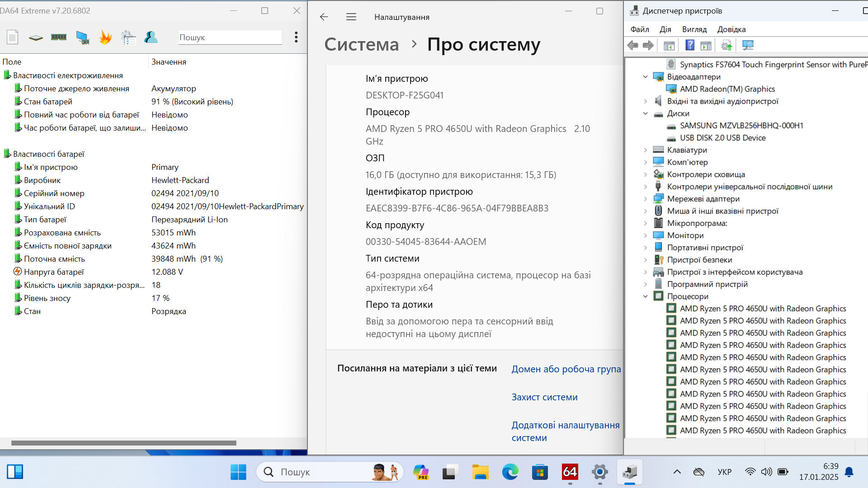Collapse the Диски category

pos(646,113)
